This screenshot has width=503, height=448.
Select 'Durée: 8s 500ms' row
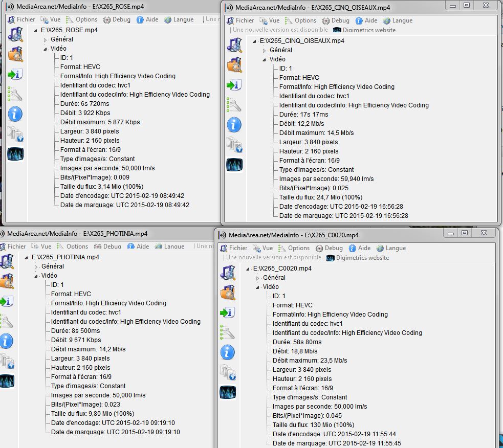pyautogui.click(x=75, y=331)
